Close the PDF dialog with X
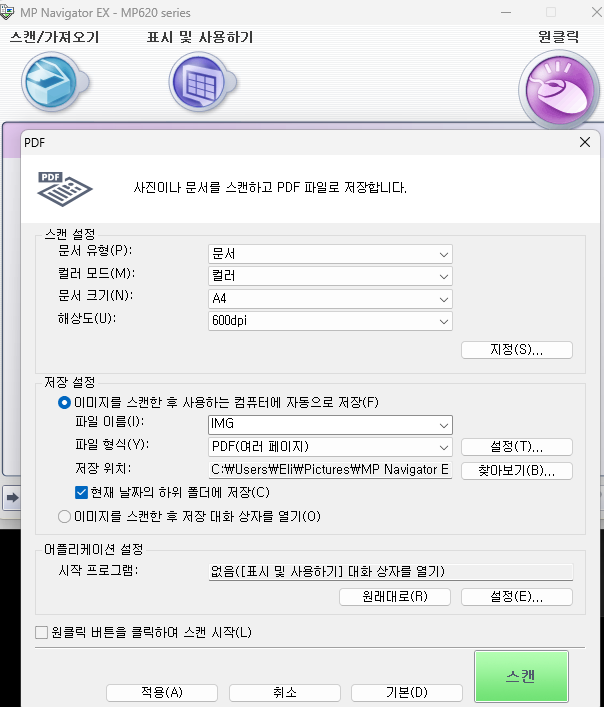 click(x=585, y=143)
